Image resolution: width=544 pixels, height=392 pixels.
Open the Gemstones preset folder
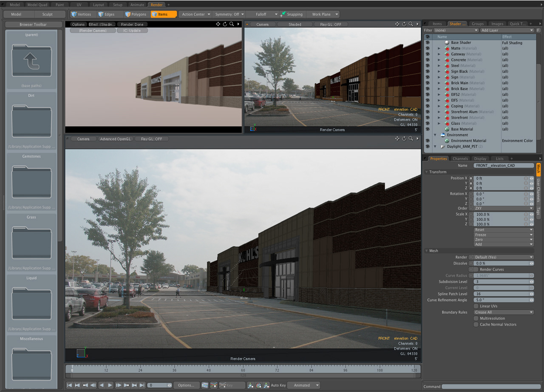point(32,183)
